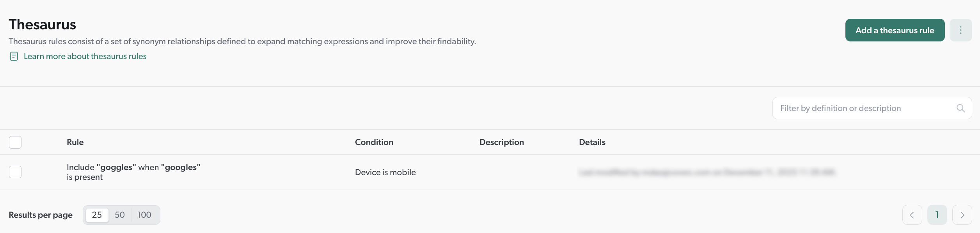Click the previous page chevron
This screenshot has height=233, width=980.
(912, 215)
